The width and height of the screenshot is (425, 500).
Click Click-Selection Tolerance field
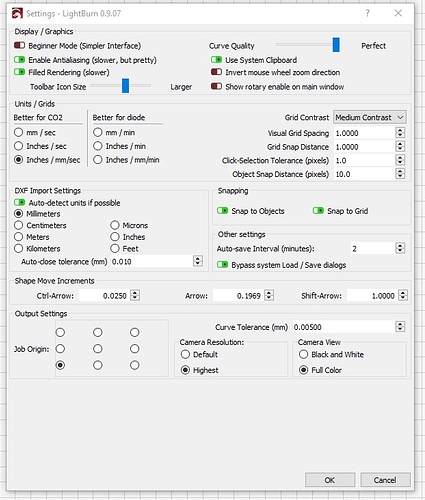pos(364,160)
